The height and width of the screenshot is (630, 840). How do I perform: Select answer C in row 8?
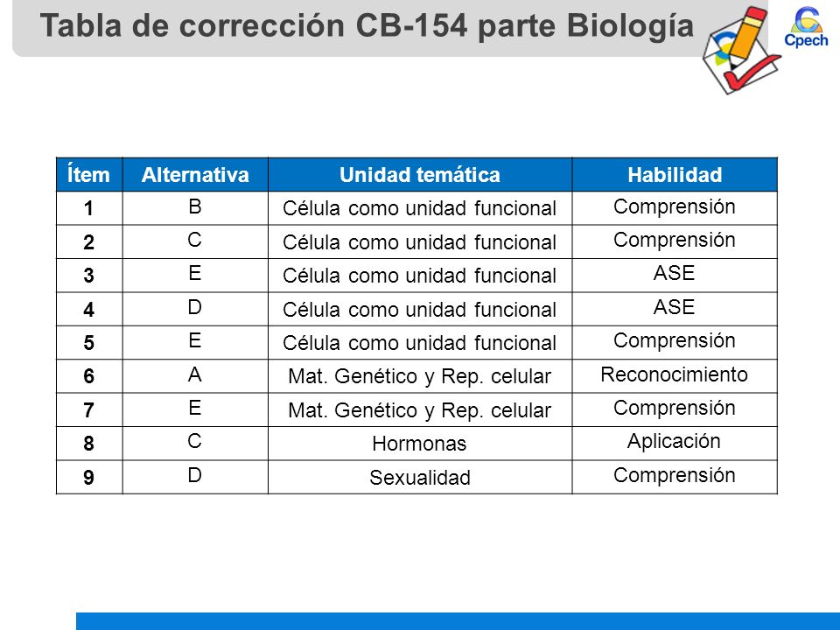[x=195, y=444]
